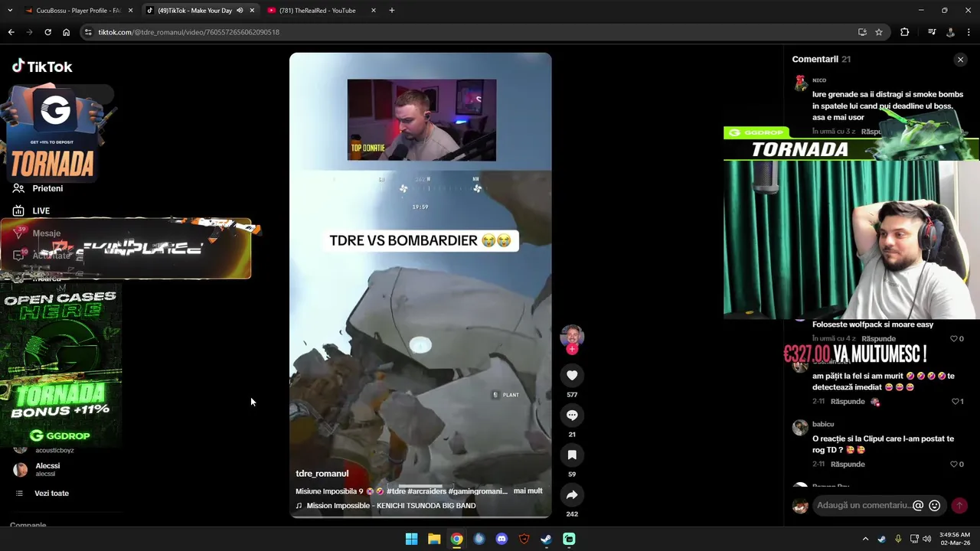Open a new browser tab

[392, 11]
